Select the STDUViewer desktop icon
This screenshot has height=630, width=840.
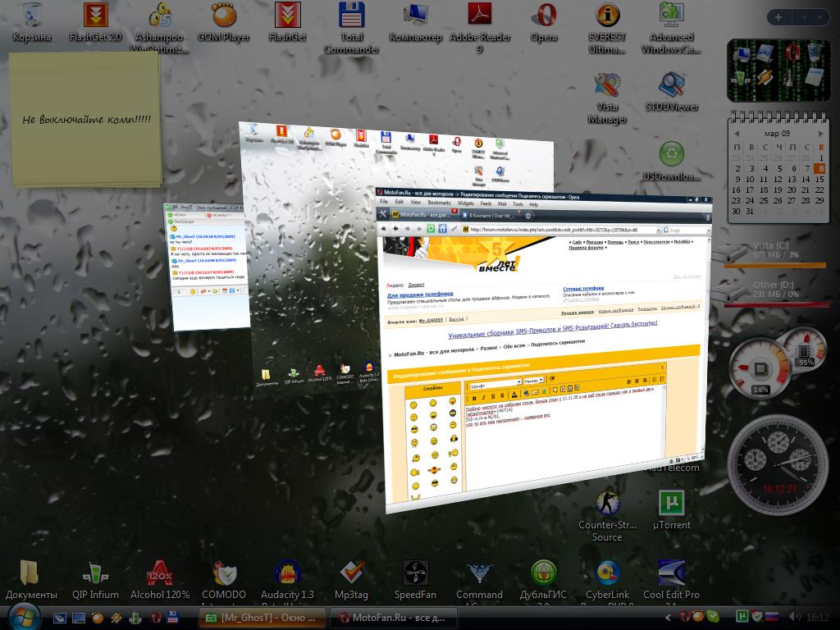672,92
